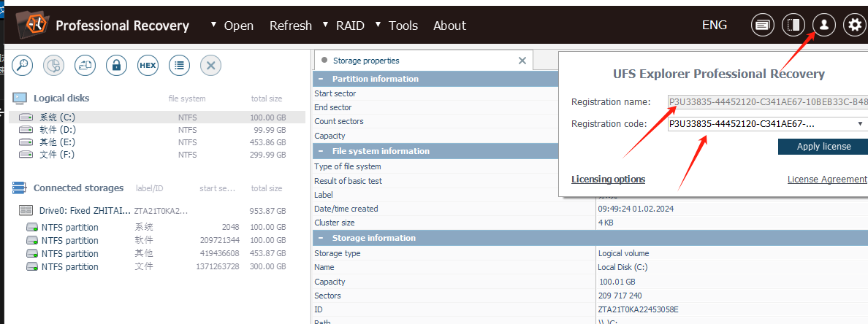
Task: Click partition icon for 文件 NTFS partition
Action: [x=33, y=266]
